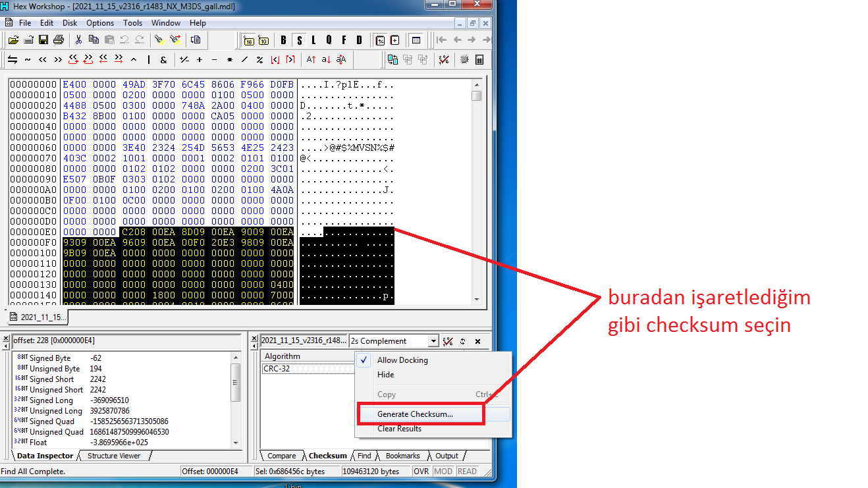Toggle the OVR insert mode indicator
Image resolution: width=868 pixels, height=488 pixels.
[x=421, y=472]
